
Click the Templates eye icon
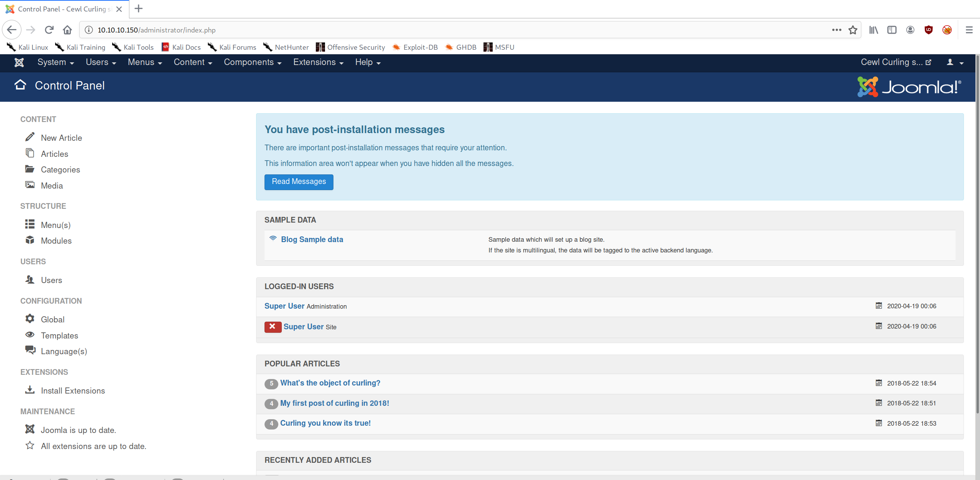pos(30,335)
